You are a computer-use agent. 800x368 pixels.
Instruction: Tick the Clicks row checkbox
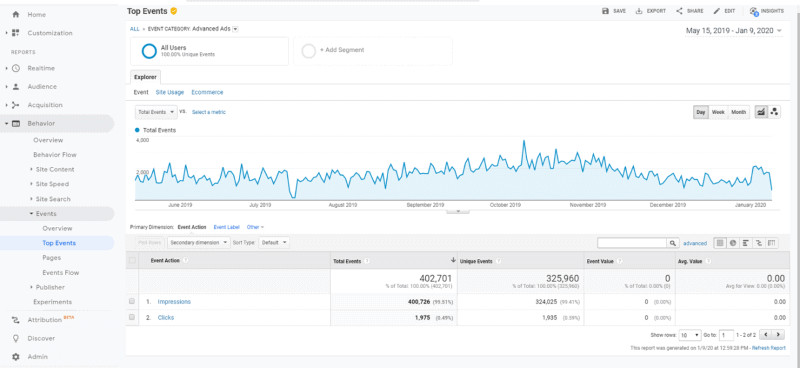coord(132,317)
